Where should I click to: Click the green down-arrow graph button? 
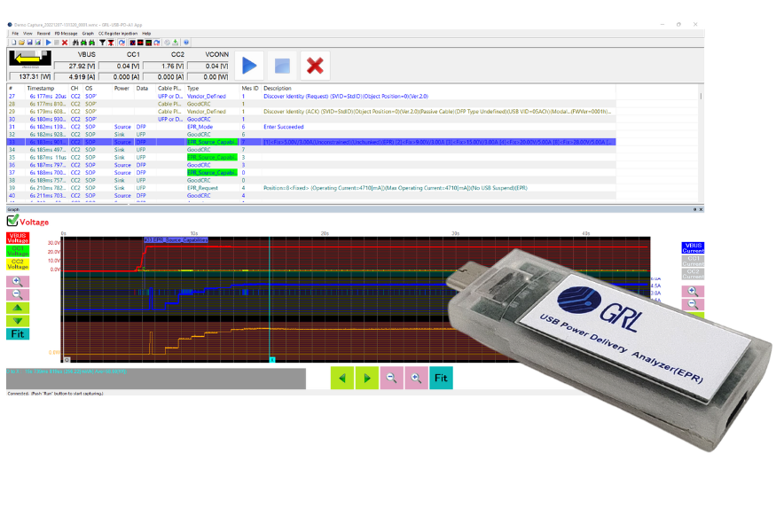[x=18, y=321]
